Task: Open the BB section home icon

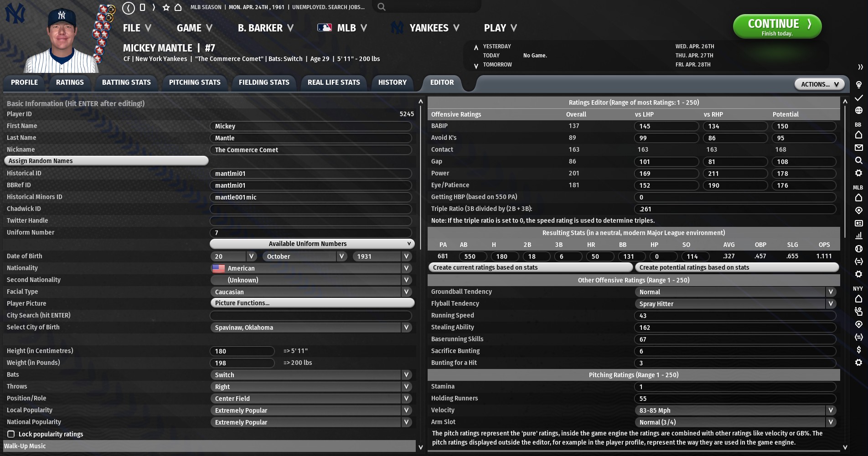Action: point(858,135)
